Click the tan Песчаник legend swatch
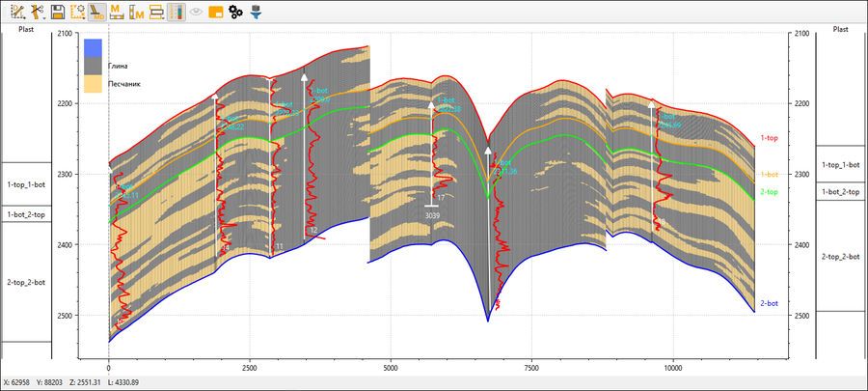 tap(93, 85)
